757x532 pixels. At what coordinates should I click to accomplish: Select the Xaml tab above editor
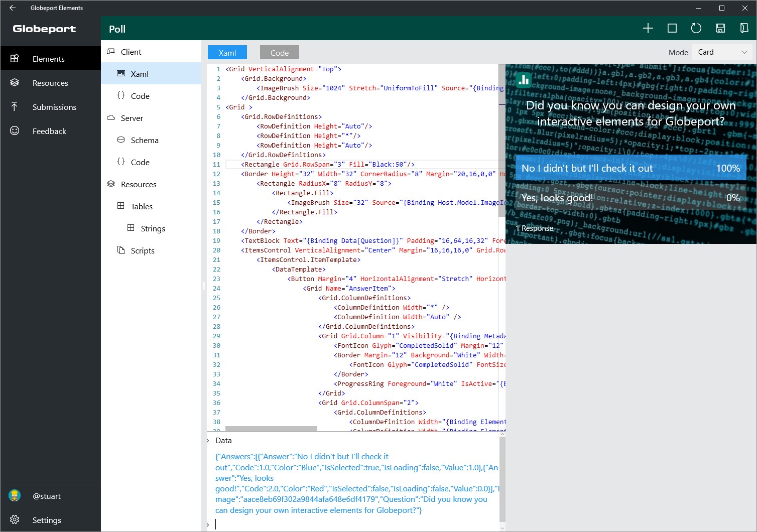point(227,53)
